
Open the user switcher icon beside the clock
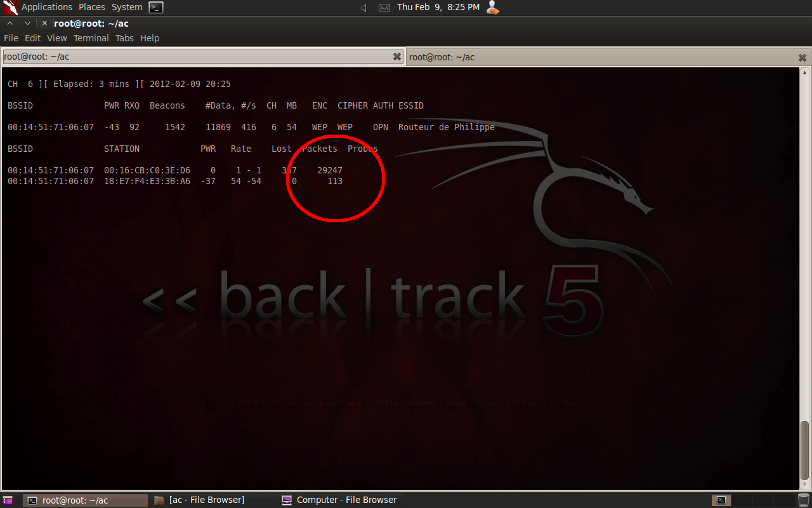tap(493, 8)
